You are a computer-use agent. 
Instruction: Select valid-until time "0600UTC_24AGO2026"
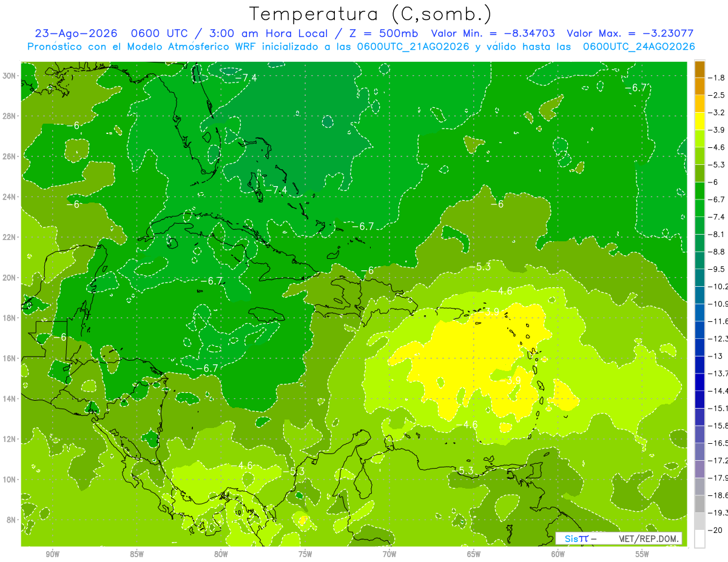pos(639,46)
